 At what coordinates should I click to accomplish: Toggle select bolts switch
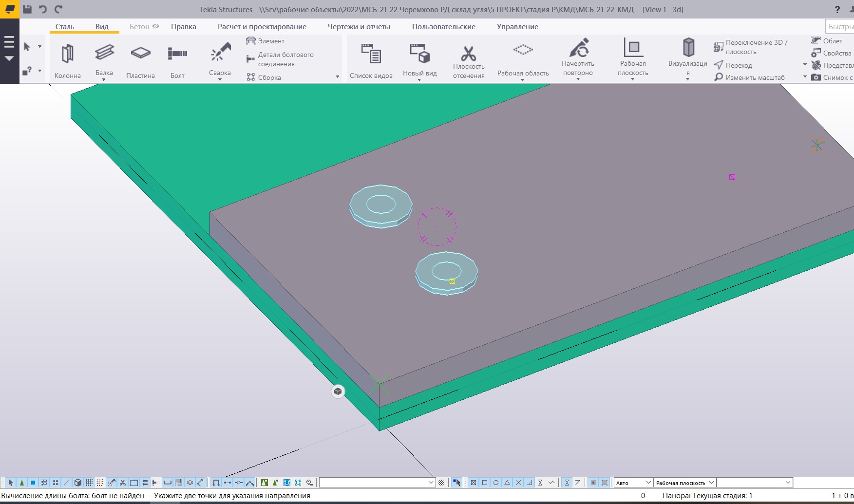[156, 483]
